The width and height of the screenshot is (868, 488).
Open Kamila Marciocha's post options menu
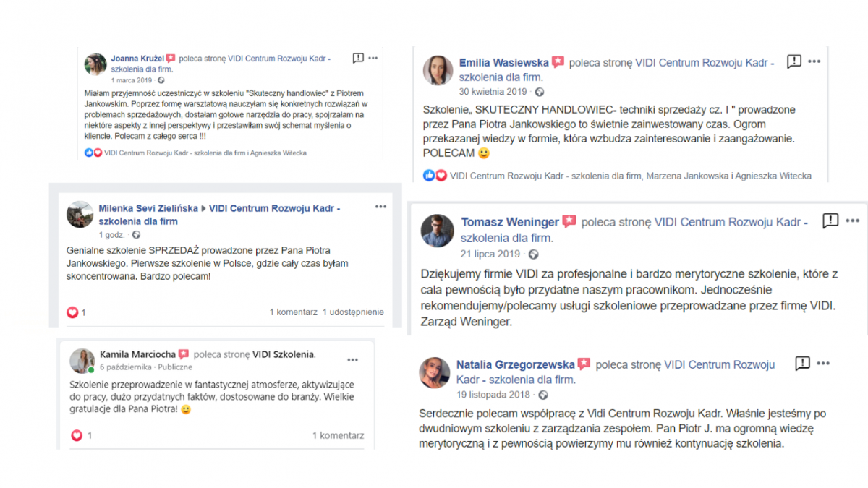(352, 359)
